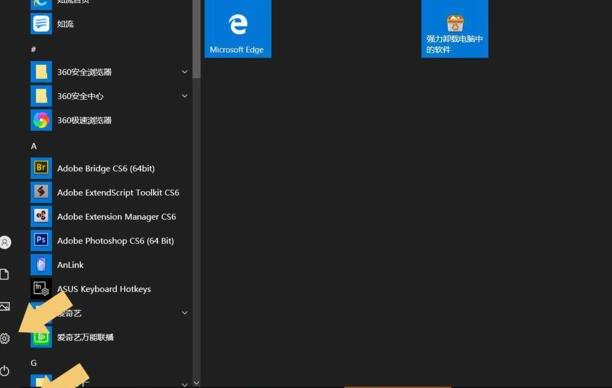Launch 360极速浏览器 from the app list
The image size is (612, 388).
click(111, 120)
